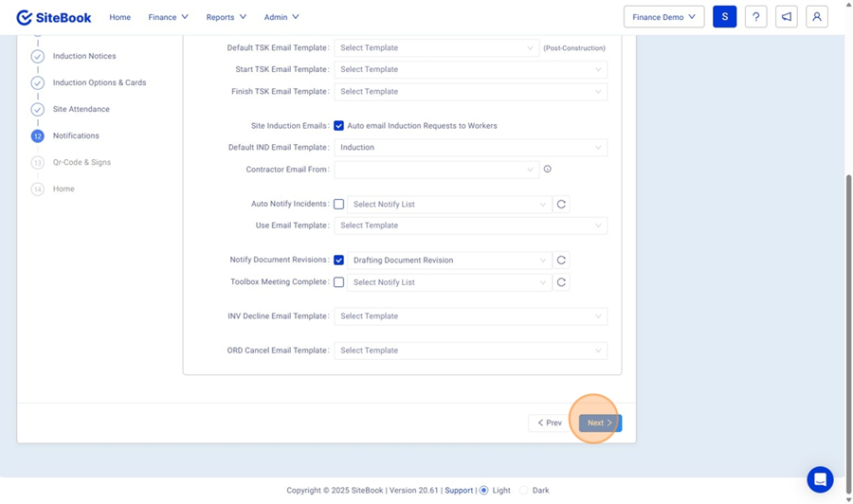Expand the Finance Demo account dropdown
This screenshot has height=504, width=853.
[x=663, y=17]
